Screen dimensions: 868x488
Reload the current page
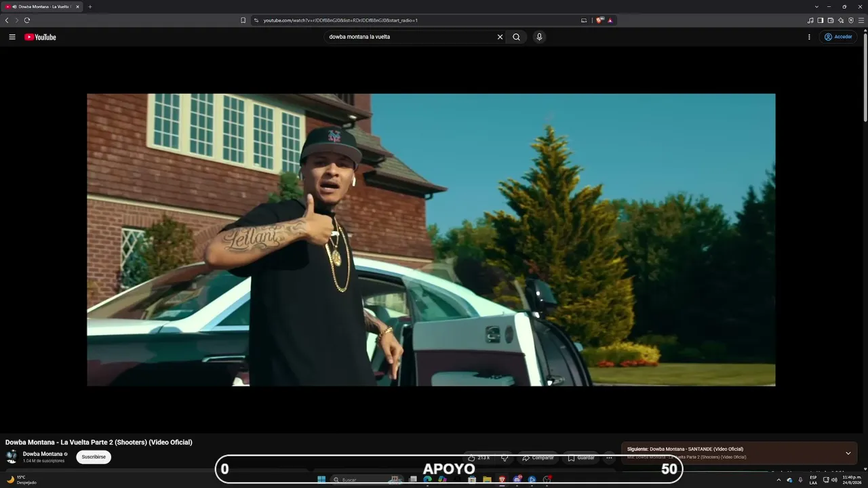[27, 20]
